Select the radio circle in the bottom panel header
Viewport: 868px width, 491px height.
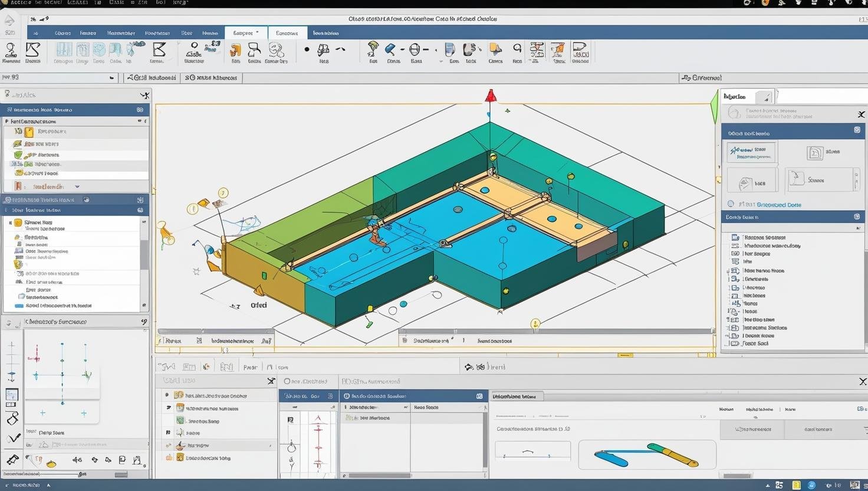pyautogui.click(x=287, y=381)
